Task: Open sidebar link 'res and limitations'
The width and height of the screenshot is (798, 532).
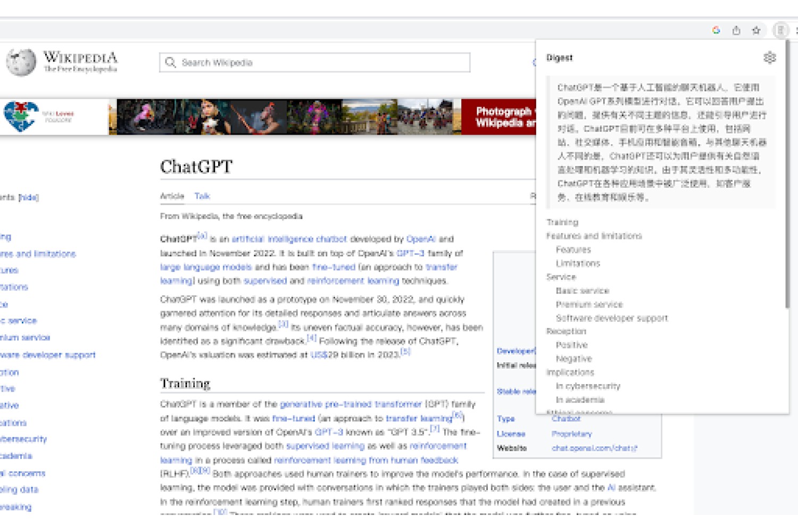Action: 38,254
